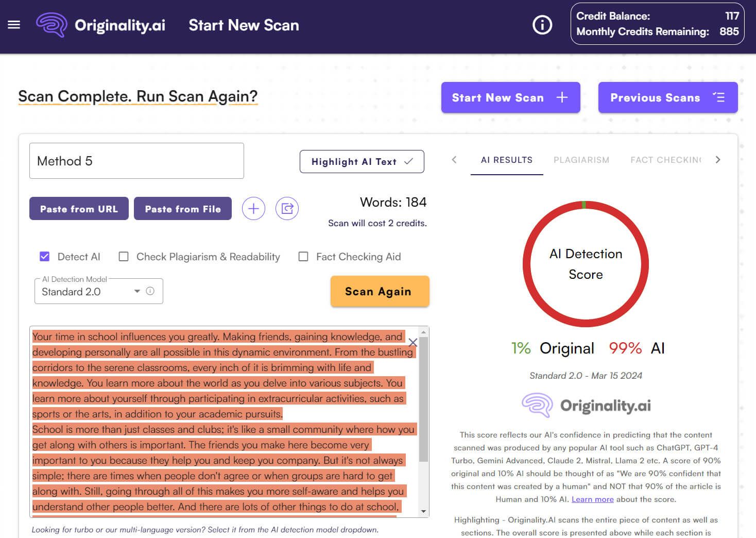Image resolution: width=756 pixels, height=538 pixels.
Task: Toggle the Highlight AI Text button
Action: 362,162
